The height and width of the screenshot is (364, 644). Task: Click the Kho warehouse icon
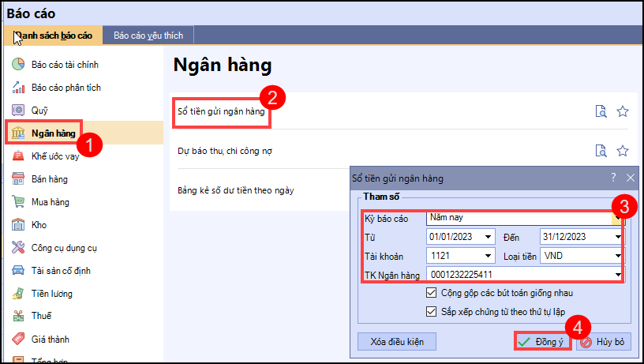pyautogui.click(x=18, y=225)
